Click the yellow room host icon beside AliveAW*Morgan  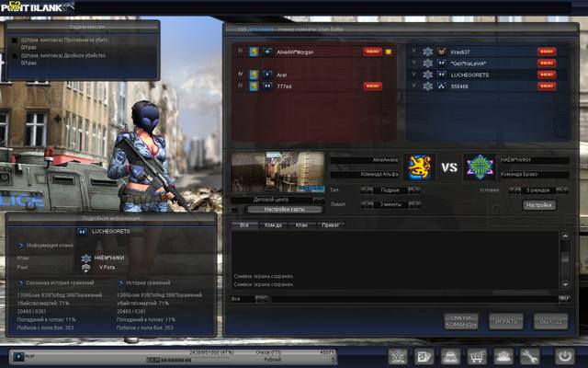[389, 52]
